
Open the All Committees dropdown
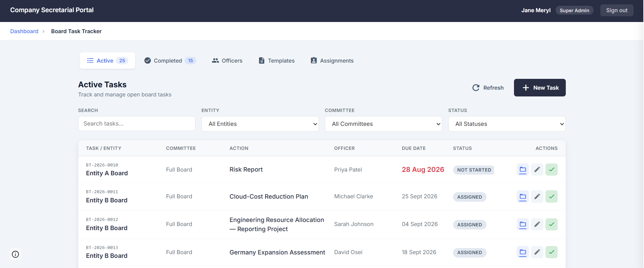tap(383, 124)
